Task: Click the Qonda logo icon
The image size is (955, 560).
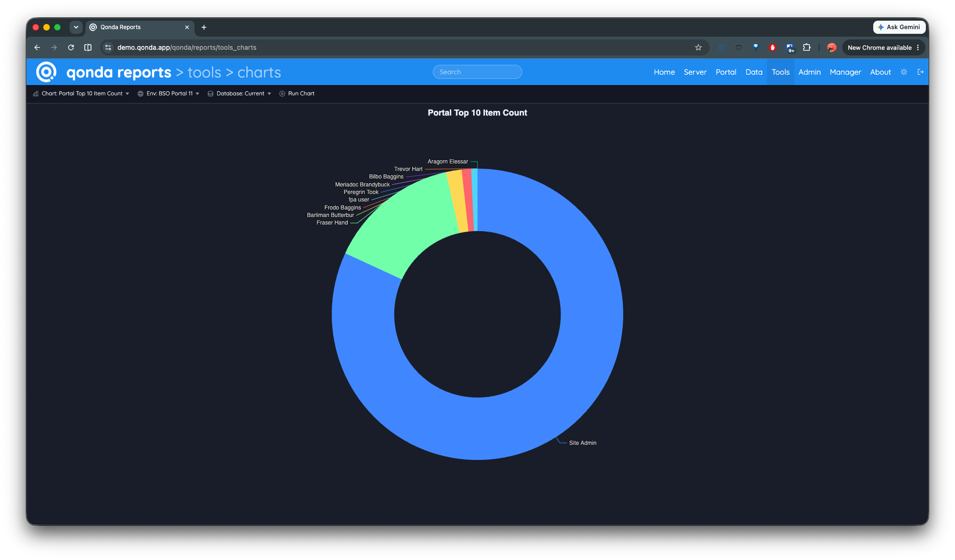Action: pos(46,72)
